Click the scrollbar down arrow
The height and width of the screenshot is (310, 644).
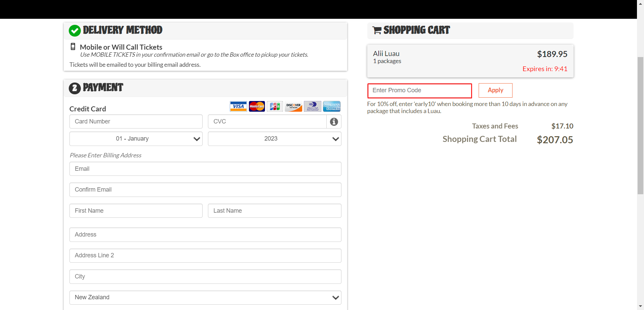pos(640,306)
